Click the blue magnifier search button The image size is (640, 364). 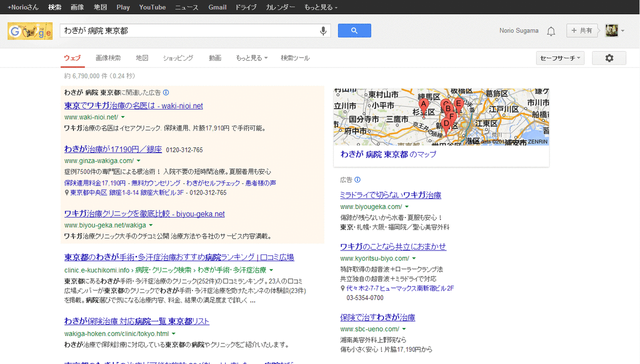click(x=354, y=30)
